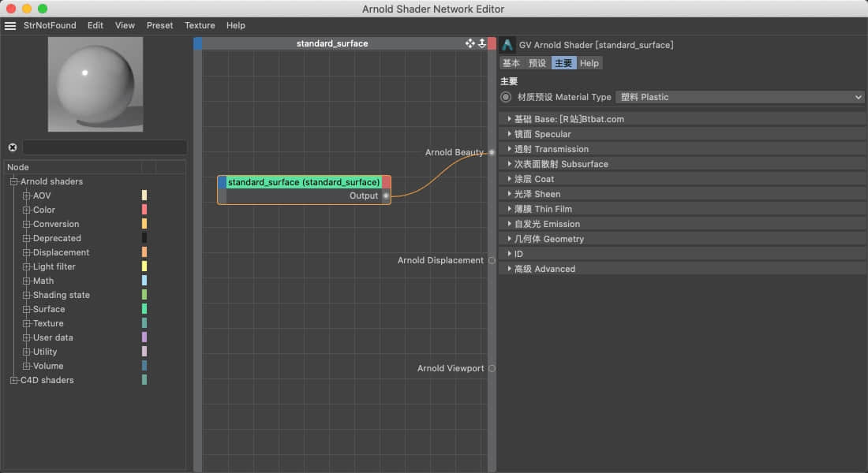The height and width of the screenshot is (473, 868).
Task: Select the standard_surface node title
Action: point(304,182)
